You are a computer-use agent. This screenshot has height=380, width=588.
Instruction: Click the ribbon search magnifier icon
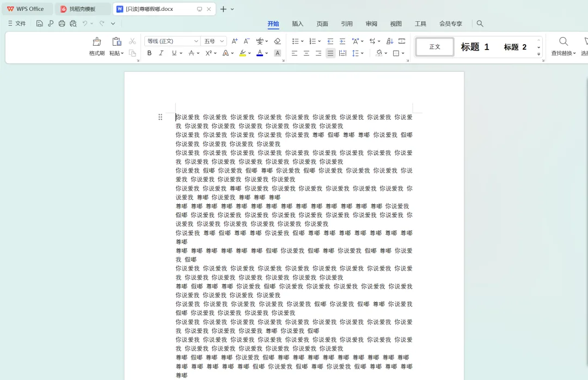[x=480, y=23]
